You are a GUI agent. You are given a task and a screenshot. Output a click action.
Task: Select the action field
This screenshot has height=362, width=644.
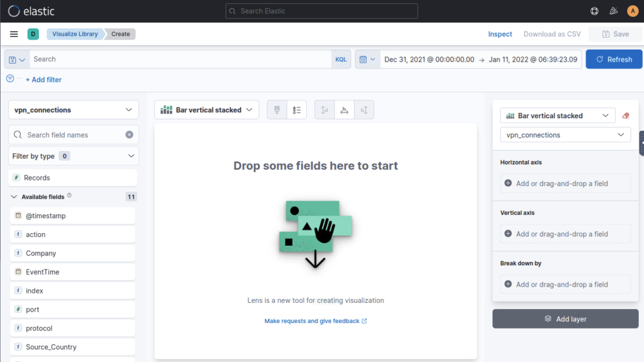click(73, 234)
